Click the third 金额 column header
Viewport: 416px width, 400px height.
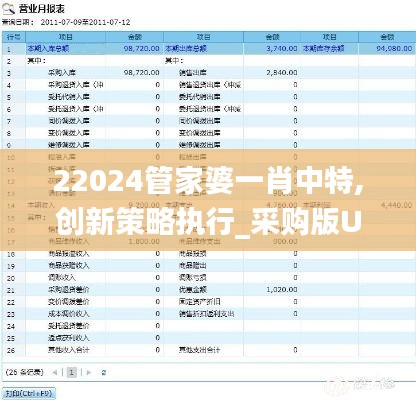pyautogui.click(x=387, y=37)
